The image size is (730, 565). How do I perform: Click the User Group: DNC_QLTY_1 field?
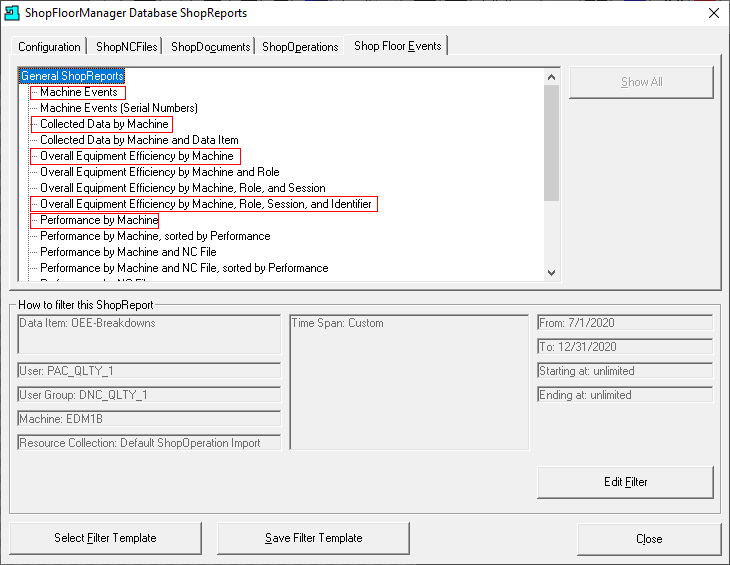tap(149, 395)
